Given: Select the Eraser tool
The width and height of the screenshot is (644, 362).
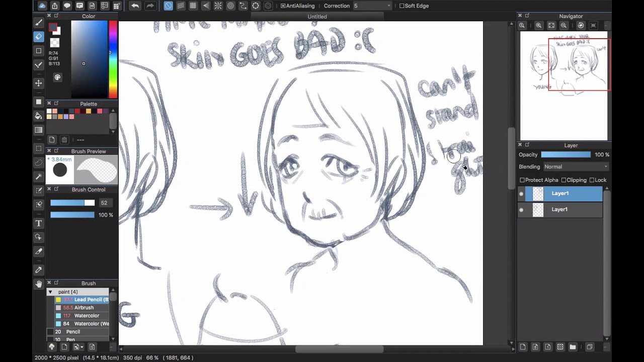Looking at the screenshot, I should (39, 36).
